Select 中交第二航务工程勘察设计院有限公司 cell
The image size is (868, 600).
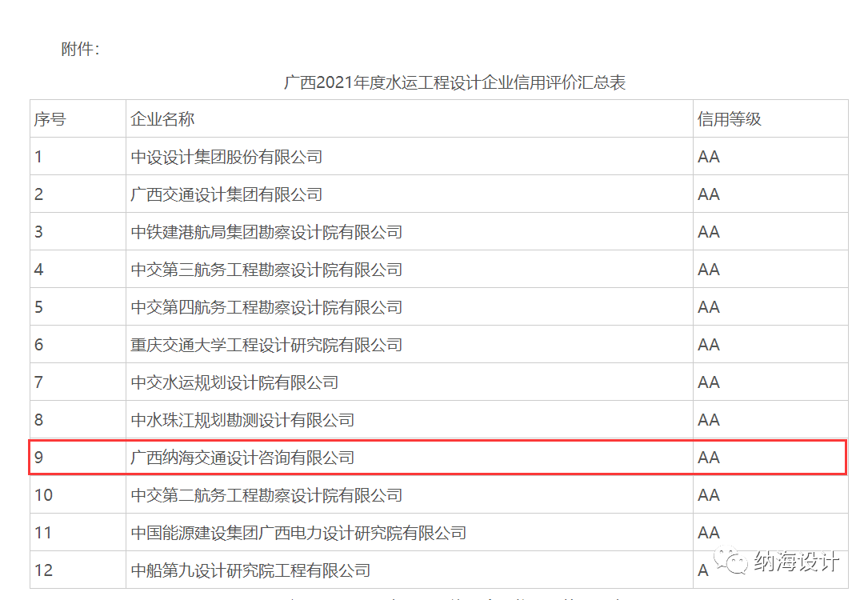tap(266, 495)
